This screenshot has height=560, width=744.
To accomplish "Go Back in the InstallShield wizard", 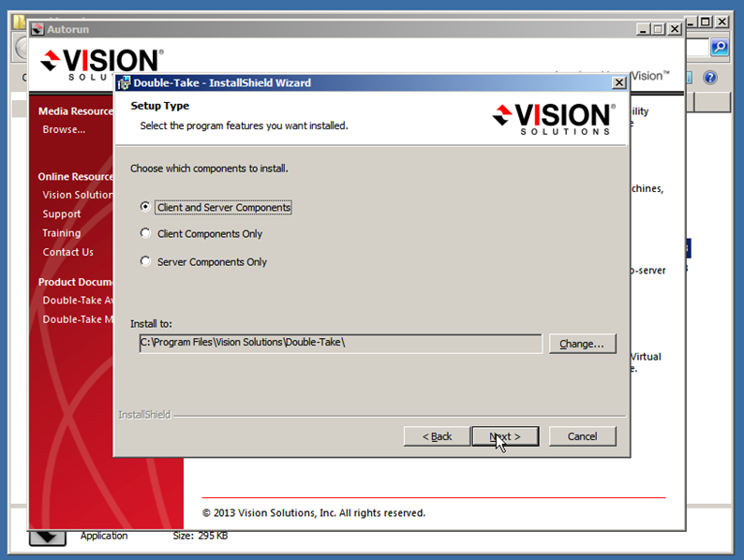I will point(437,436).
